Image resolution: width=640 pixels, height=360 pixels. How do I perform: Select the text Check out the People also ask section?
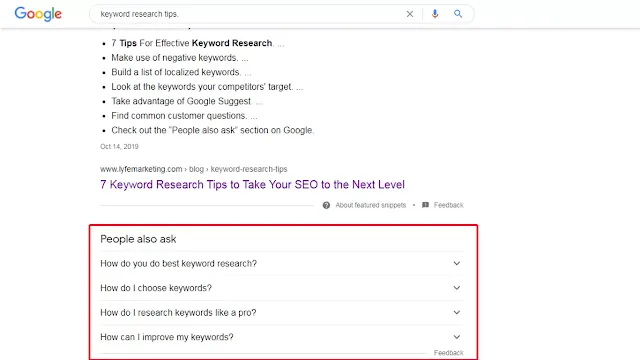(213, 131)
